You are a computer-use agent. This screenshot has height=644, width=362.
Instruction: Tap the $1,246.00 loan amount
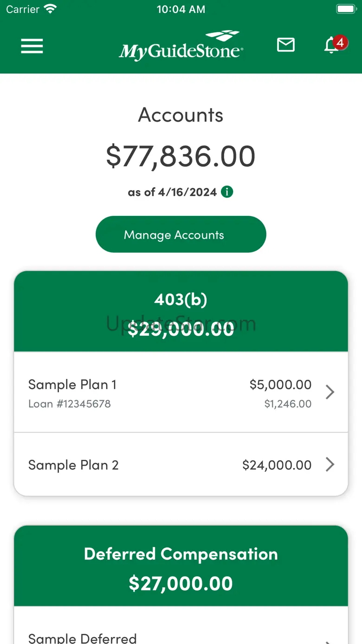(288, 404)
